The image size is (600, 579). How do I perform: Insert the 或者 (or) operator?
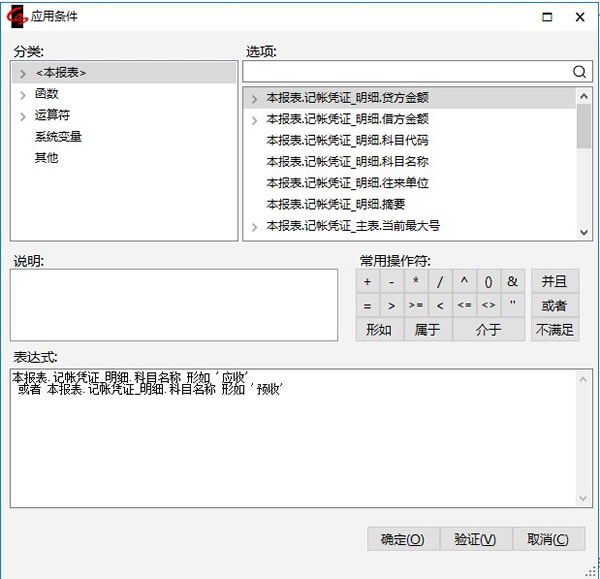[x=554, y=306]
